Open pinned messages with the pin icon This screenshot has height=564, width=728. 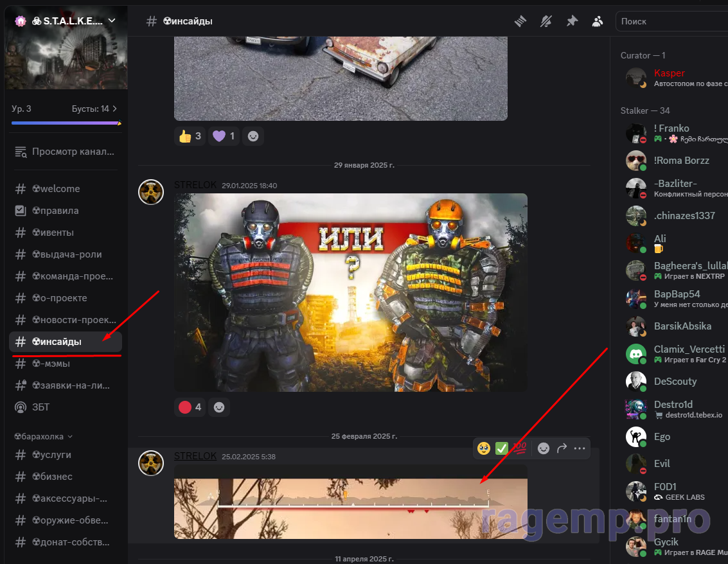(x=572, y=21)
